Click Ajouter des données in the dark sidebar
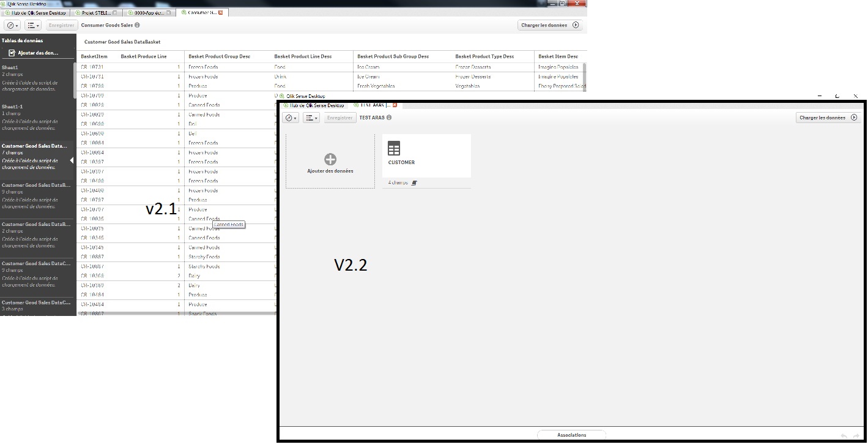 [x=37, y=53]
